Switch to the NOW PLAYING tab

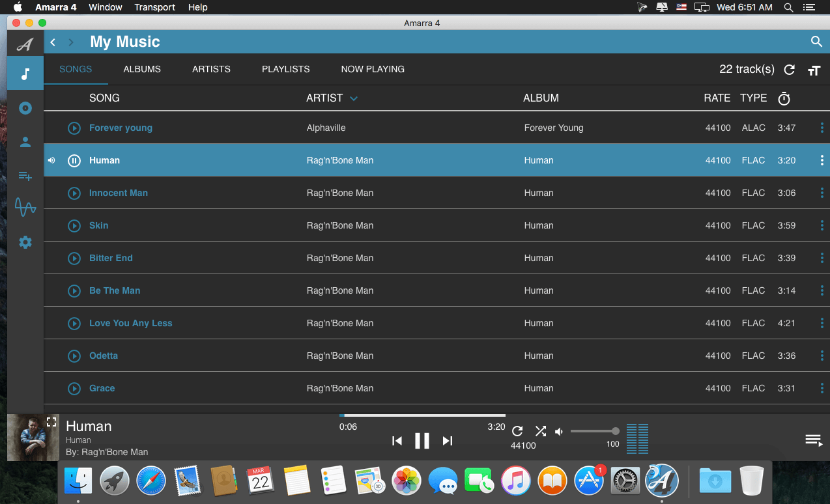click(x=373, y=69)
